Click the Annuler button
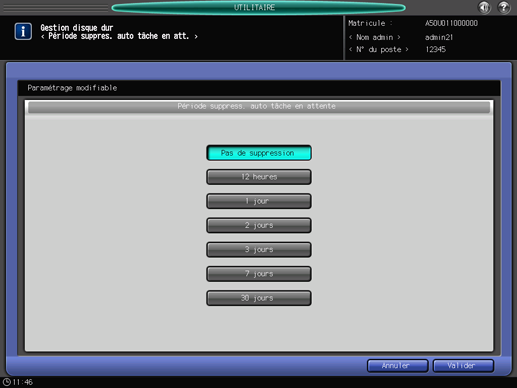This screenshot has width=517, height=388. click(x=397, y=366)
